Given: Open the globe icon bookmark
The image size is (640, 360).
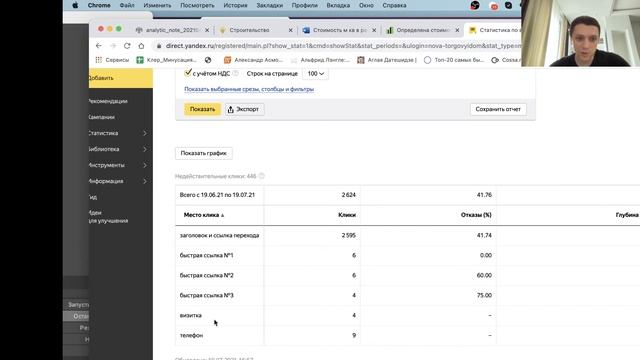Looking at the screenshot, I should click(208, 60).
